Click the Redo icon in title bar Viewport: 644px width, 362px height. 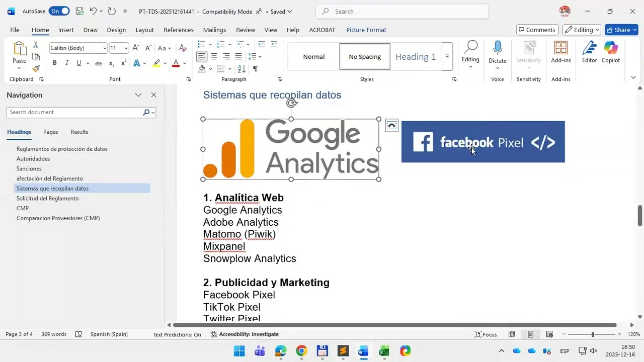pyautogui.click(x=112, y=11)
